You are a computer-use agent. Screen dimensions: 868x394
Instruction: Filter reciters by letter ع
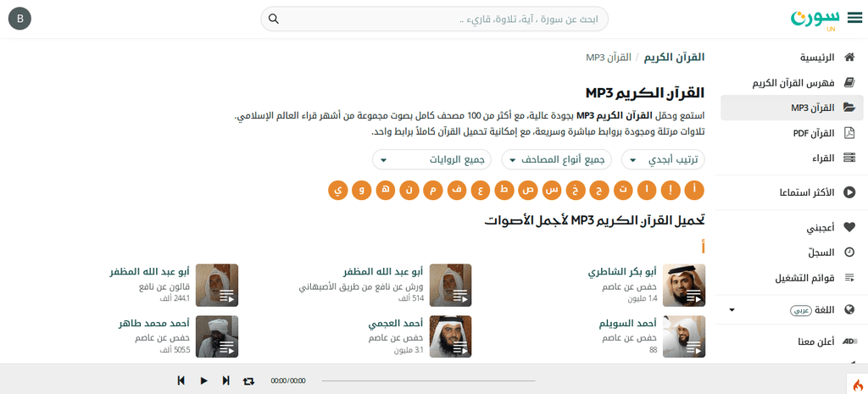point(481,191)
